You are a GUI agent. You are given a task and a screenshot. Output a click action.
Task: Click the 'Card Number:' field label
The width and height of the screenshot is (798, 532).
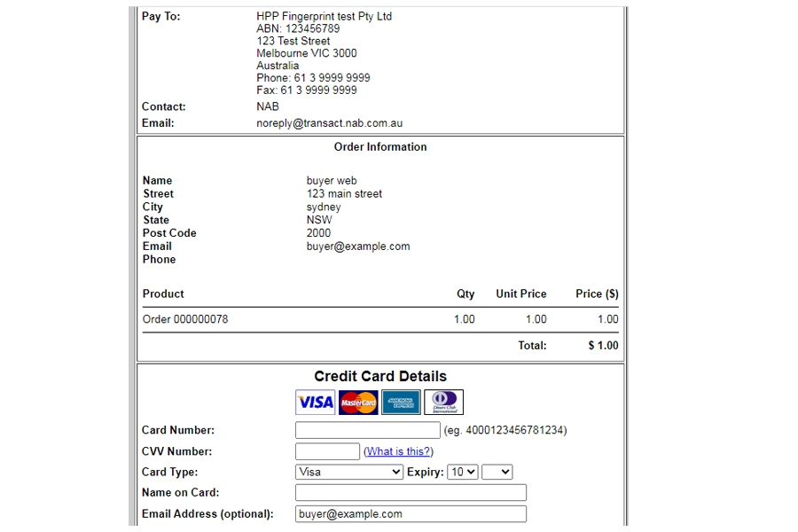(x=178, y=431)
